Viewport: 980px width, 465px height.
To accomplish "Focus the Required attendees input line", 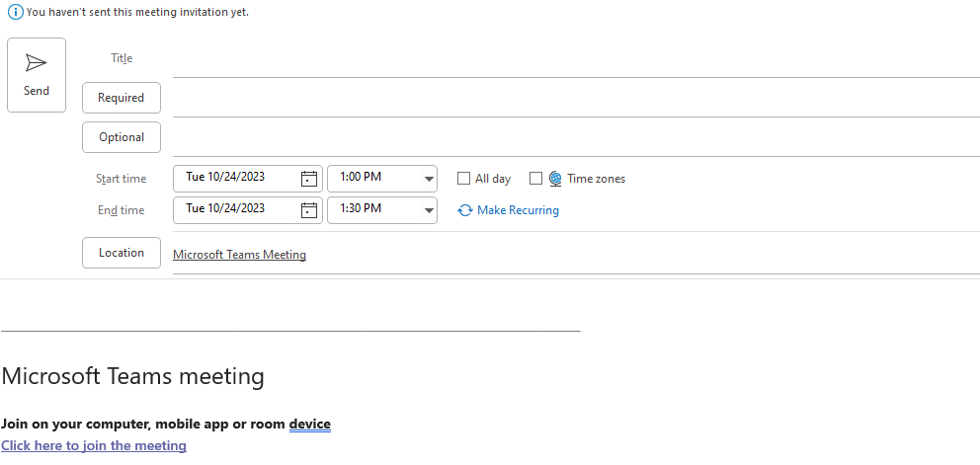I will (576, 99).
